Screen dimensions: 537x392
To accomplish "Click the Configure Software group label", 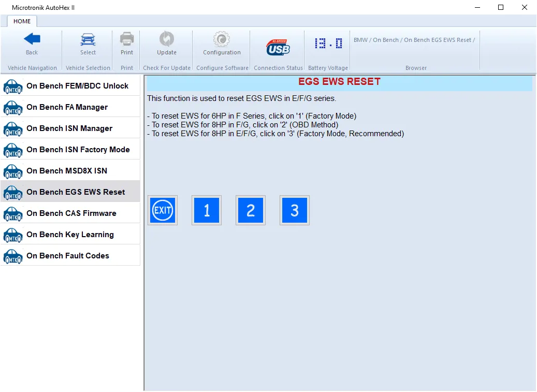I will 222,68.
